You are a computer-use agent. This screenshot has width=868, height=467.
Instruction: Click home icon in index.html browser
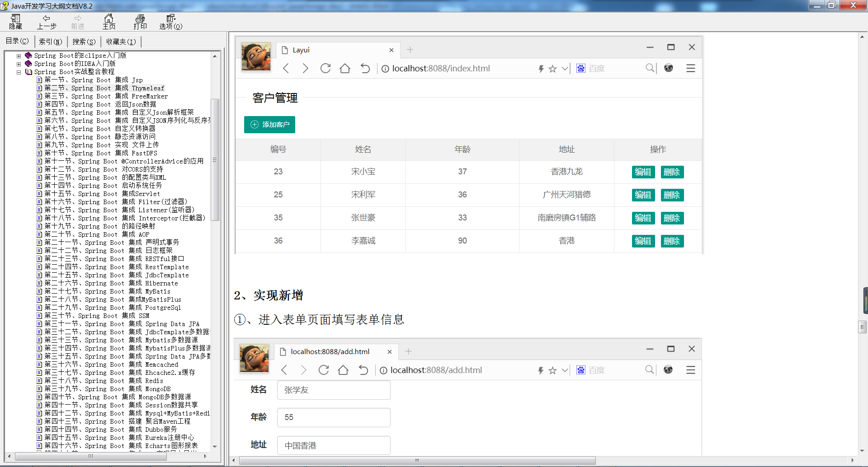(x=345, y=68)
